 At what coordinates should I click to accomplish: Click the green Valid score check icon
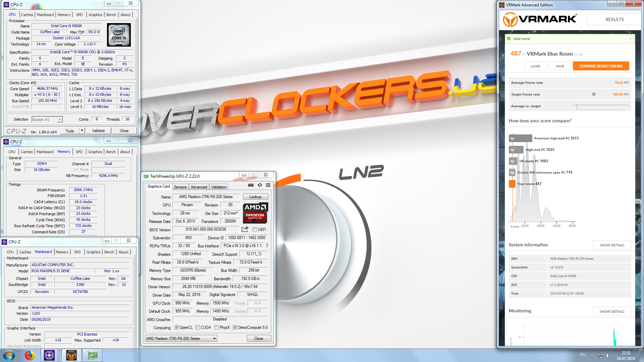(509, 39)
